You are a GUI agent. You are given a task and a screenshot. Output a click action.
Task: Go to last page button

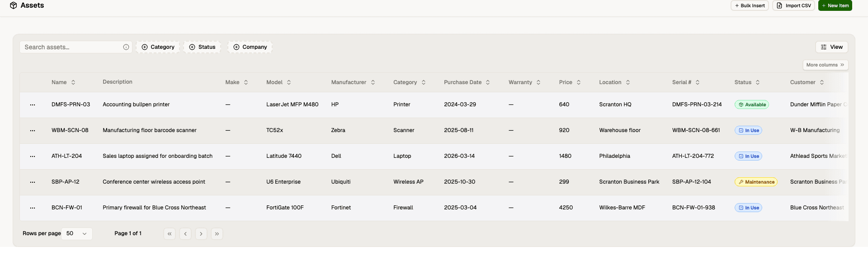[x=217, y=234]
